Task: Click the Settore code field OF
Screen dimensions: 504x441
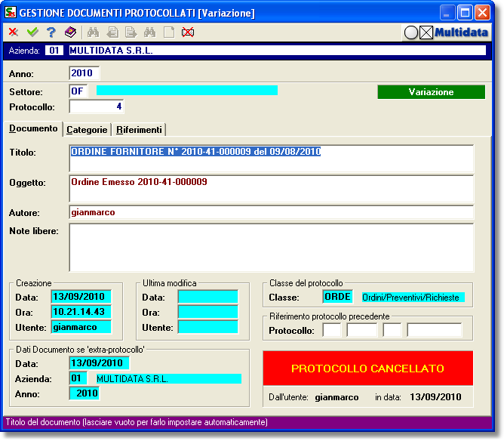Action: click(78, 91)
